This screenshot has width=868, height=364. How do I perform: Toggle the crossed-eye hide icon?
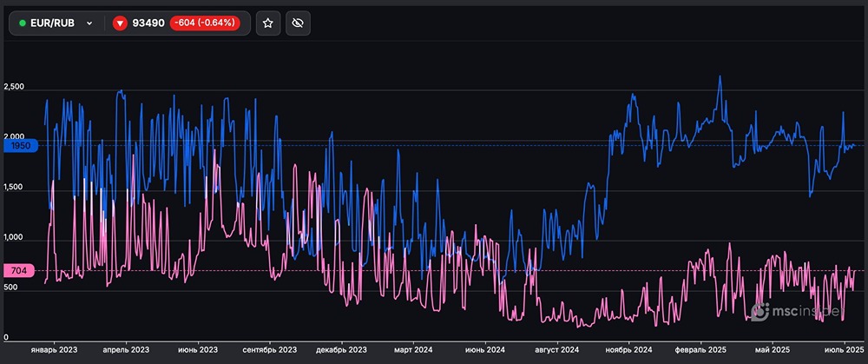click(297, 23)
